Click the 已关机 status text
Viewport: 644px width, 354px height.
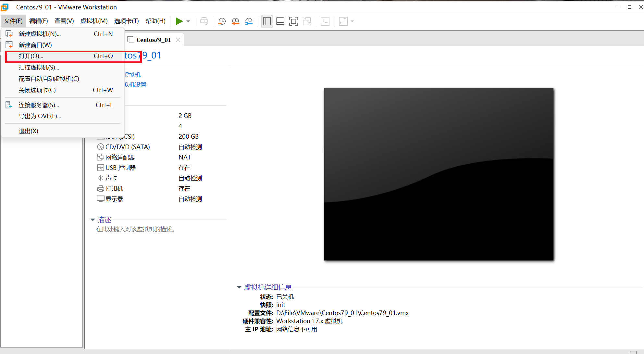pos(285,297)
